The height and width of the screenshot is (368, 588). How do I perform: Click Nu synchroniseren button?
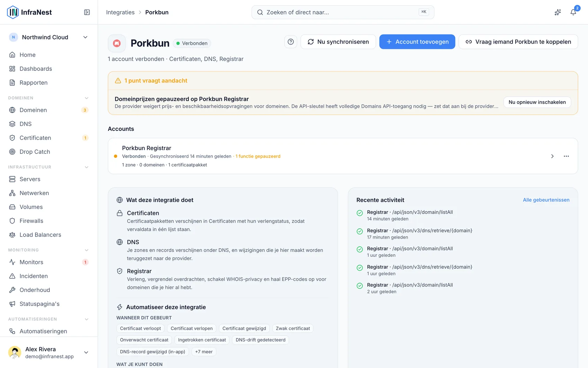click(338, 42)
